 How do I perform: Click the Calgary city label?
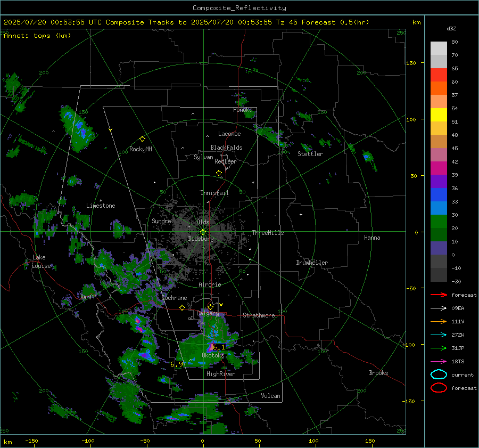tap(208, 313)
